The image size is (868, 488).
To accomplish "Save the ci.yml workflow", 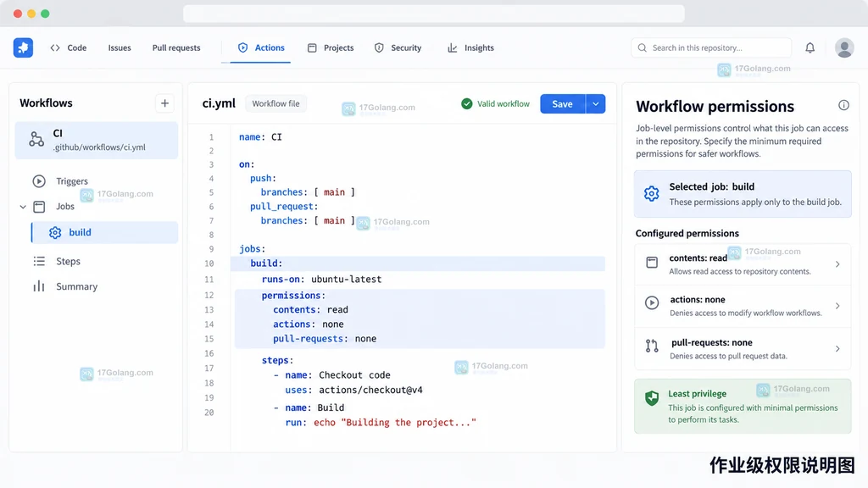I will coord(563,103).
